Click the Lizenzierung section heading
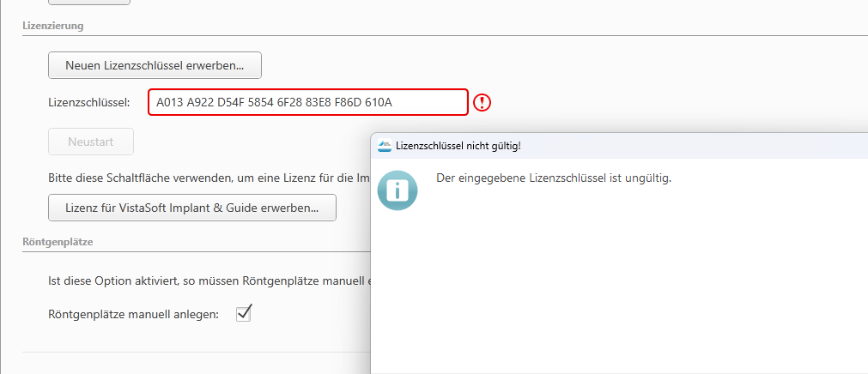868x374 pixels. tap(52, 27)
